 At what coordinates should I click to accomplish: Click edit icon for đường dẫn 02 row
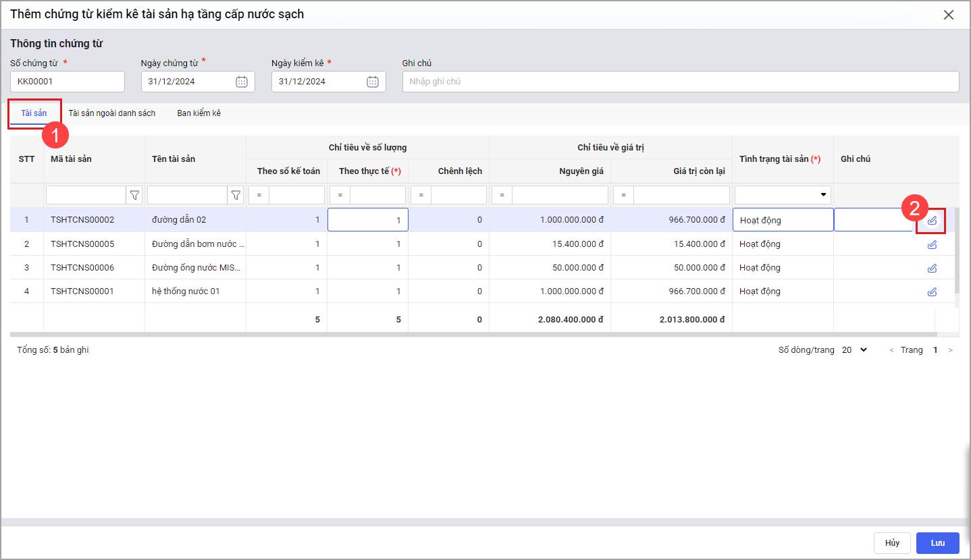click(932, 221)
